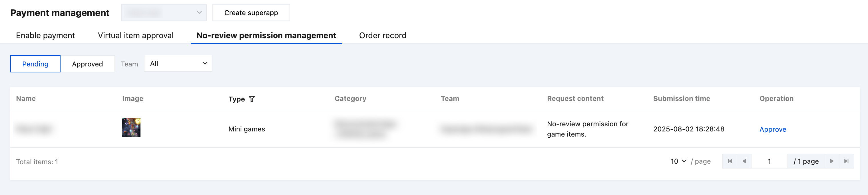Open the mini game image thumbnail
The width and height of the screenshot is (868, 195).
tap(131, 127)
